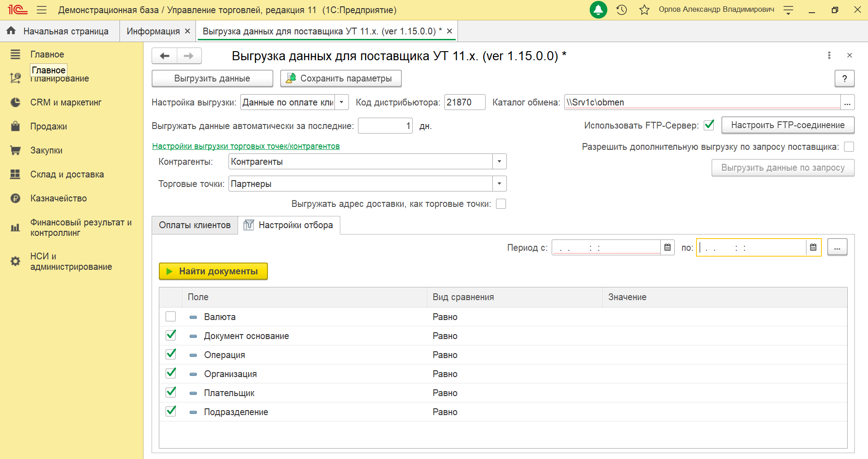Image resolution: width=868 pixels, height=459 pixels.
Task: Click Склад и доставка grid icon
Action: click(x=15, y=174)
